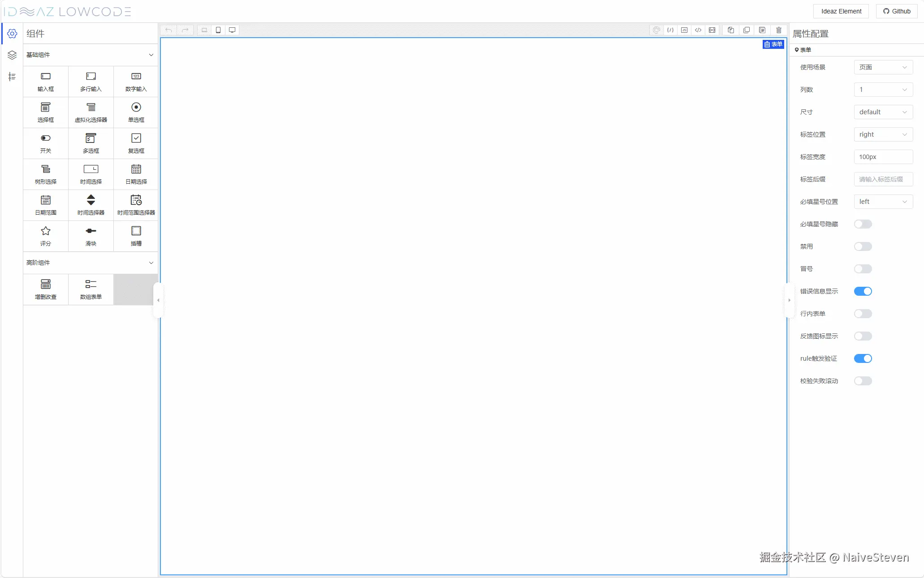Select the gear components tab icon
This screenshot has width=924, height=578.
coord(12,34)
